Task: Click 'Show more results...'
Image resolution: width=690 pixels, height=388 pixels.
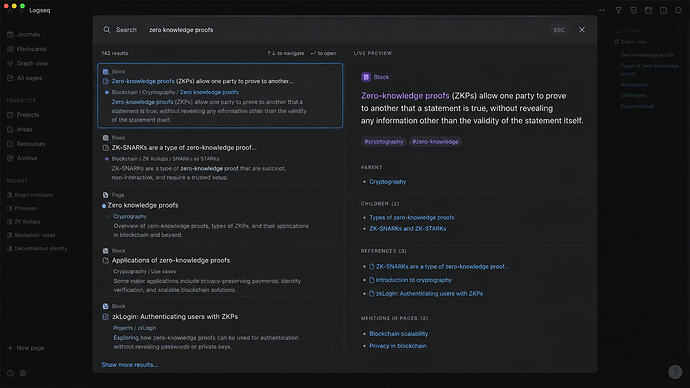Action: click(129, 365)
